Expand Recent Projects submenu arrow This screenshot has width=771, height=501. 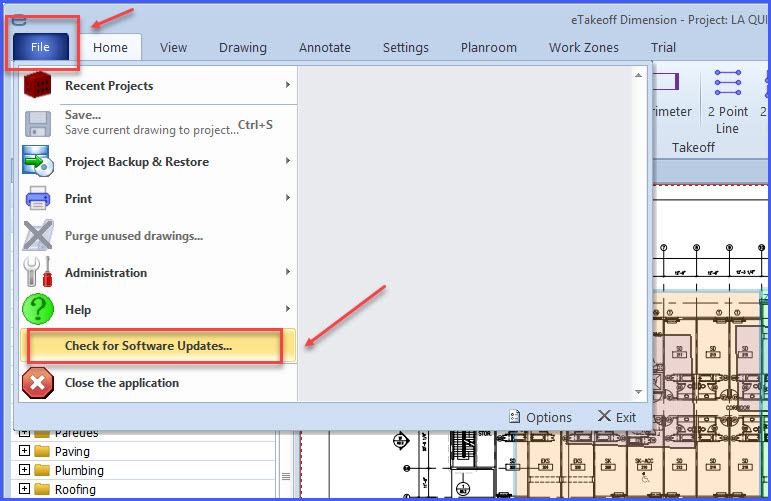coord(288,85)
